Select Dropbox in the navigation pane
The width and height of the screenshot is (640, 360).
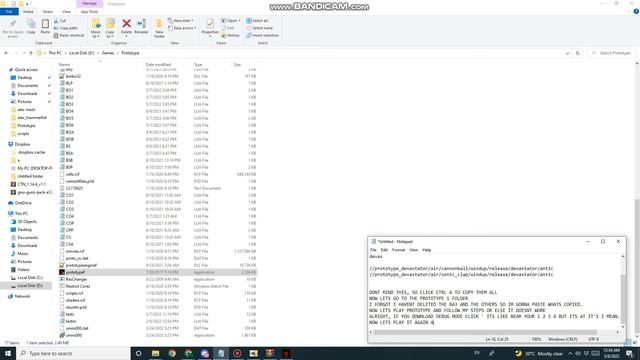pos(22,144)
